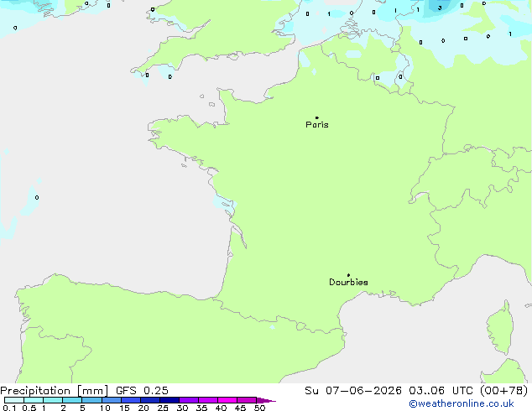532x411 pixels.
Task: Select the 25–30 mm legend swatch
Action: 170,400
